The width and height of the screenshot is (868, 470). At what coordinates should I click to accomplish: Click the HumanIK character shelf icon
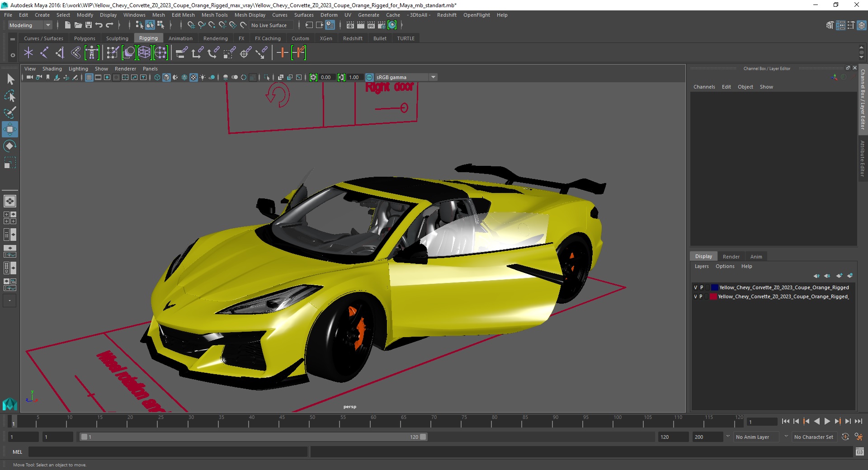pos(92,53)
